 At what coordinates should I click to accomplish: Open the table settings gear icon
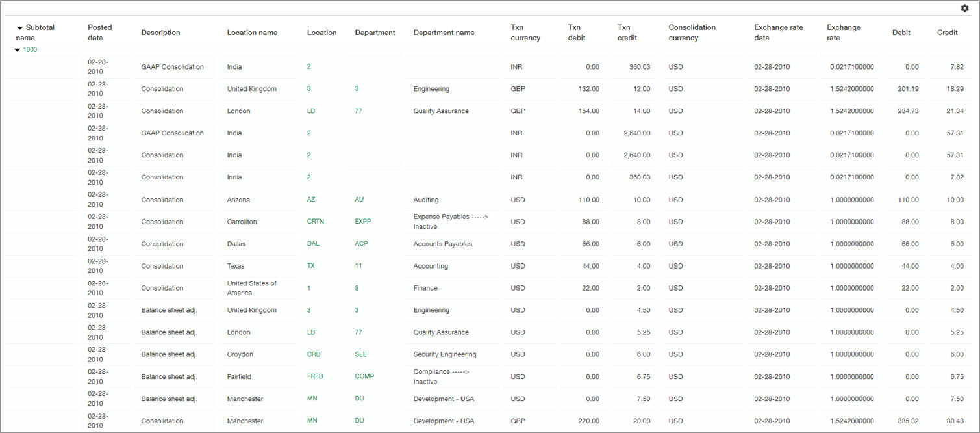(964, 8)
